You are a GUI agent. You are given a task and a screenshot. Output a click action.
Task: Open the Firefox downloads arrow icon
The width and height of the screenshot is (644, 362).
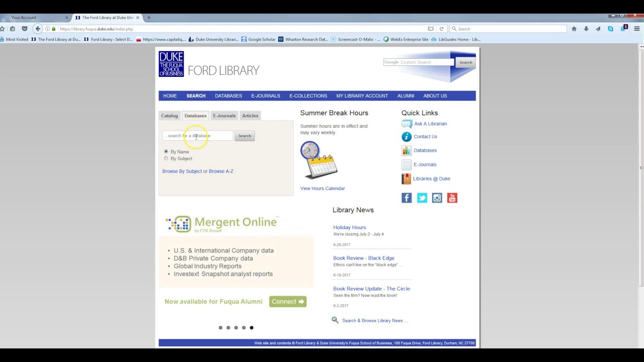coord(586,29)
